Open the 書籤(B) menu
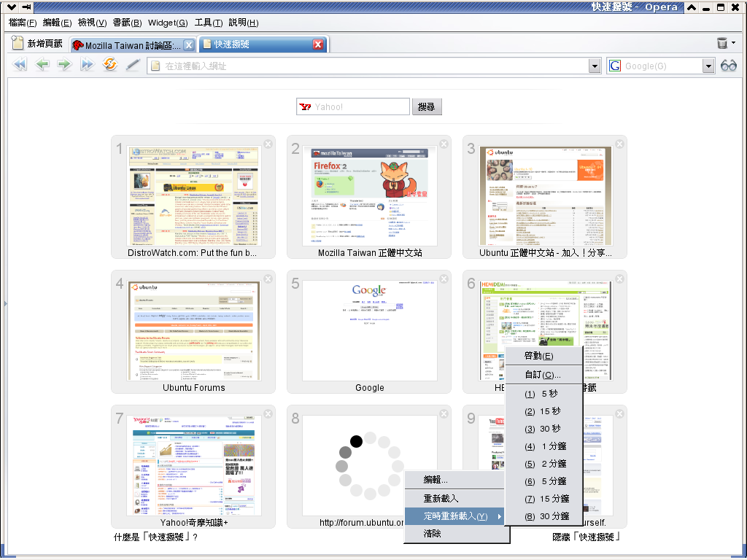747x560 pixels. click(x=127, y=23)
